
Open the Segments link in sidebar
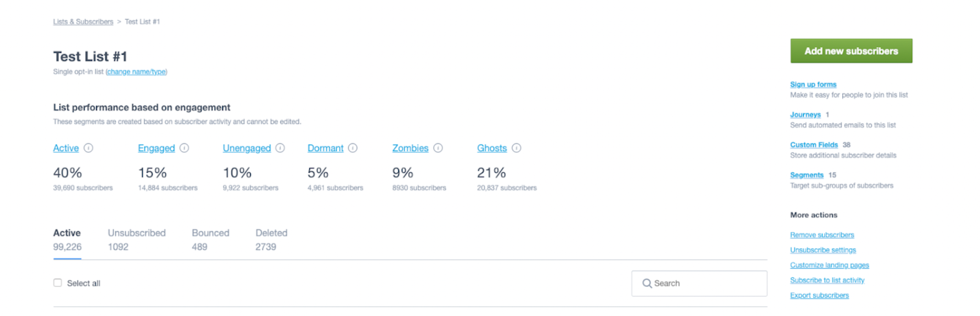pyautogui.click(x=806, y=175)
